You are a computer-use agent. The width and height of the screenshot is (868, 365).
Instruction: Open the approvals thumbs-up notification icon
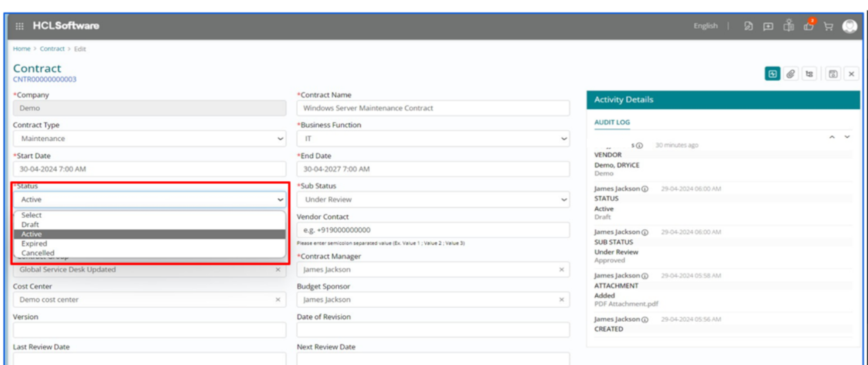tap(809, 25)
